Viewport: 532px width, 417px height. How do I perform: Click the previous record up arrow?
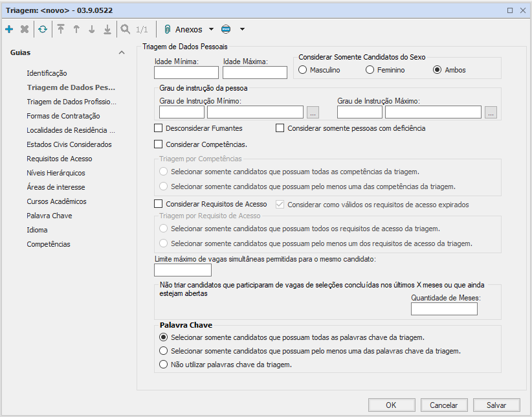tap(76, 29)
